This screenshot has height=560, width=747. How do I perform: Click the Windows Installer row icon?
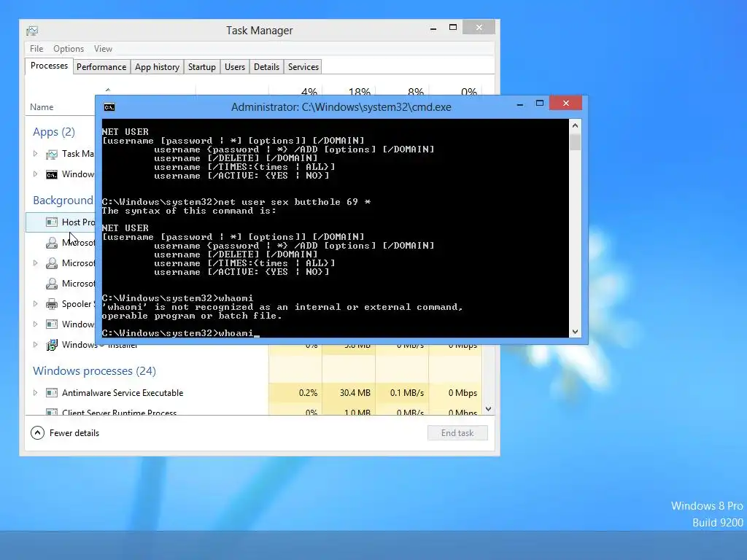pos(52,345)
